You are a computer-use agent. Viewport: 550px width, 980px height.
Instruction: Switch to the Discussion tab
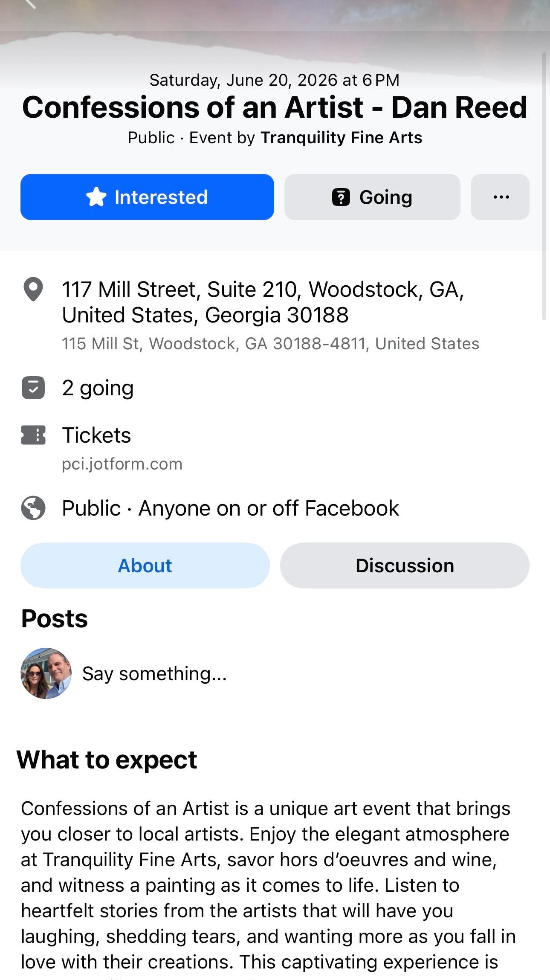[x=405, y=565]
